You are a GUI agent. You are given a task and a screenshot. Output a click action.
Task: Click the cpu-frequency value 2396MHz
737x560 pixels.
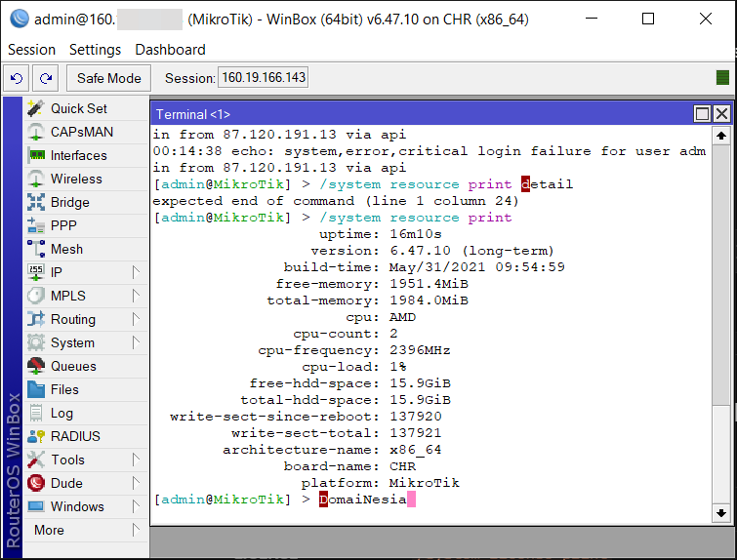click(x=420, y=350)
